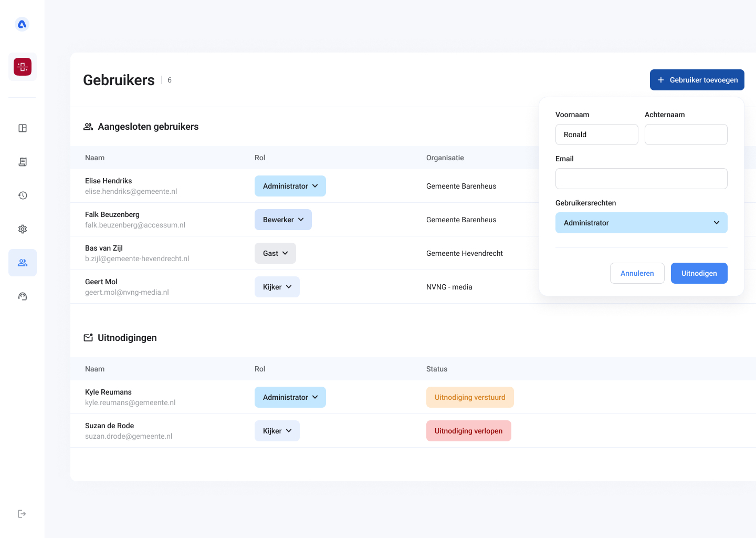Focus the Achternaam input field
756x538 pixels.
[686, 134]
